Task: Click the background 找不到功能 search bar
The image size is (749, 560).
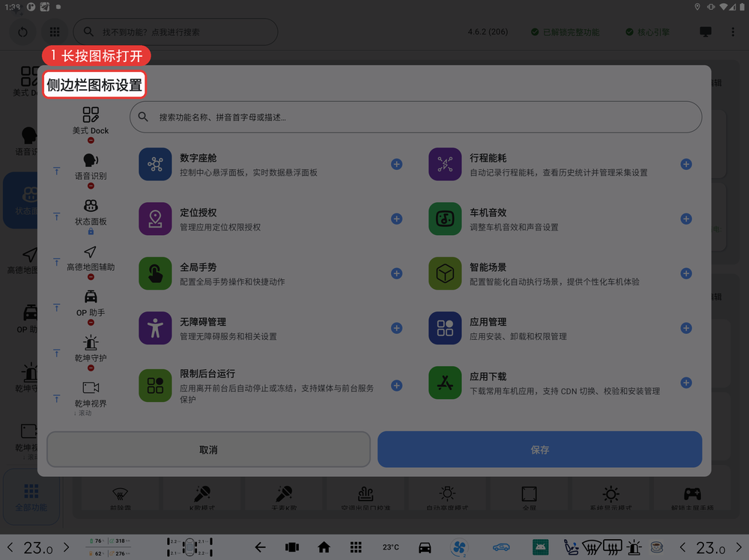Action: point(175,32)
